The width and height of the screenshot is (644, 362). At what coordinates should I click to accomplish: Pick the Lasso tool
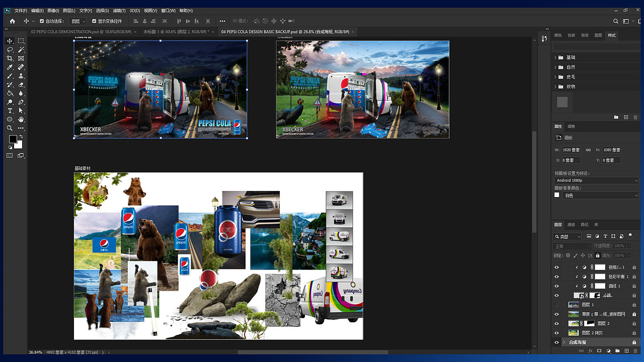tap(10, 50)
